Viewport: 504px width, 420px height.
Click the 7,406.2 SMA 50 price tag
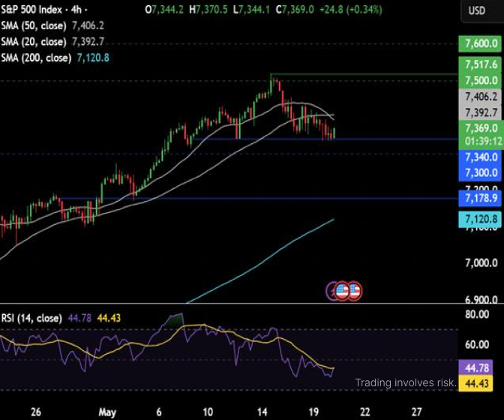coord(480,97)
